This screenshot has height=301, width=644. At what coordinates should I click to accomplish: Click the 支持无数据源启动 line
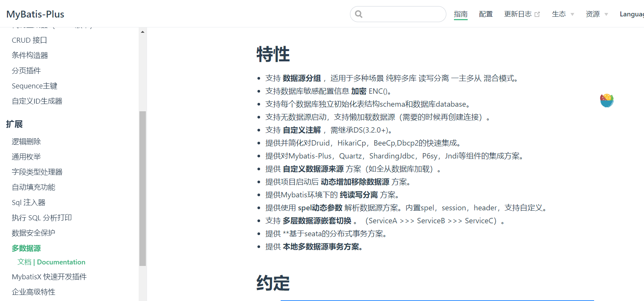point(378,117)
